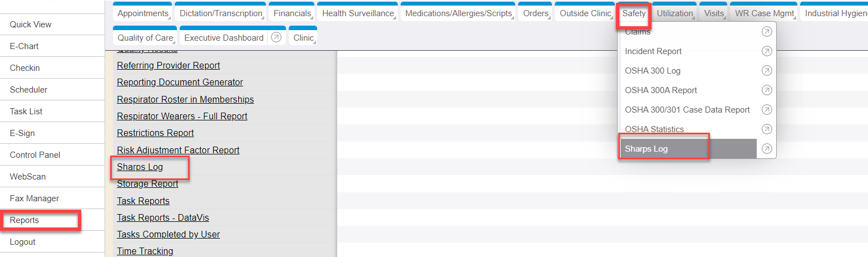Viewport: 868px width, 257px height.
Task: Select OSHA 300 Log menu entry
Action: click(653, 71)
